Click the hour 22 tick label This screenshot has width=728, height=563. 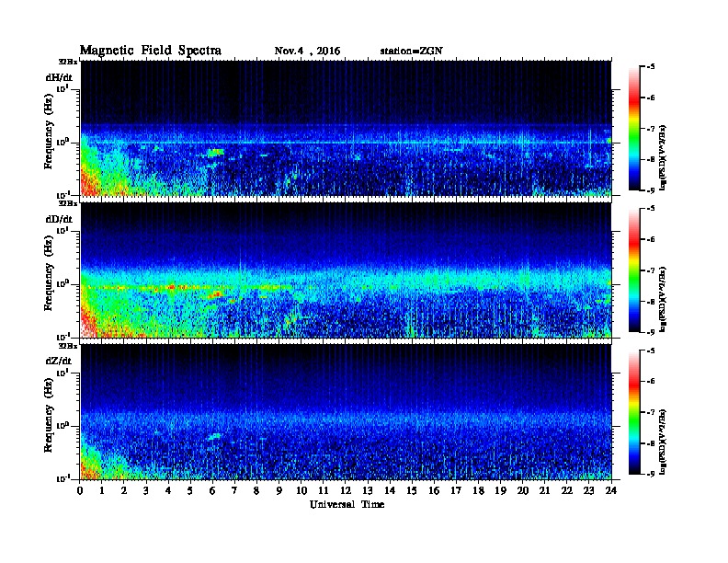coord(567,490)
